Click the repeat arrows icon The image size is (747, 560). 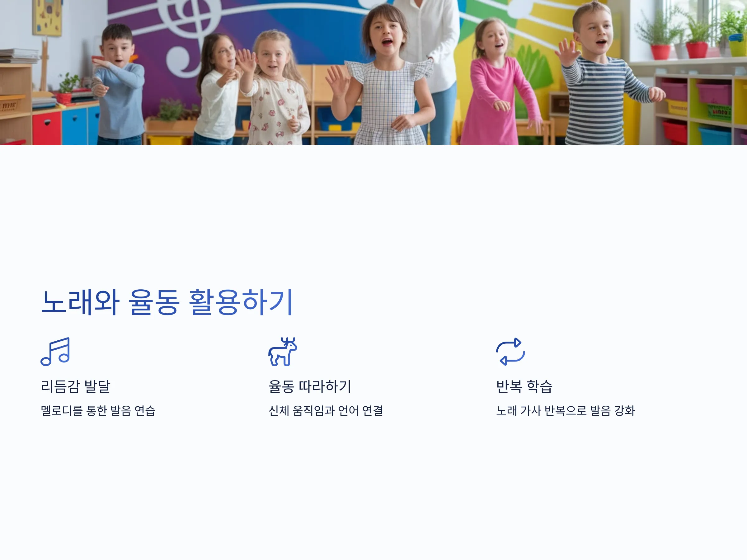[510, 351]
